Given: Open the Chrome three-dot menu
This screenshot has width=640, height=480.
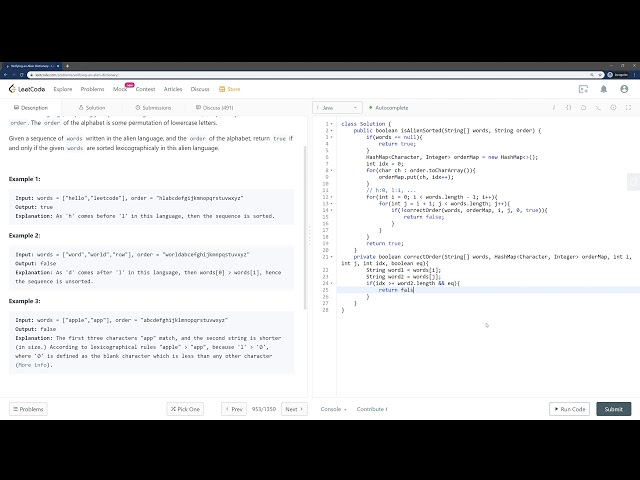Looking at the screenshot, I should point(635,75).
